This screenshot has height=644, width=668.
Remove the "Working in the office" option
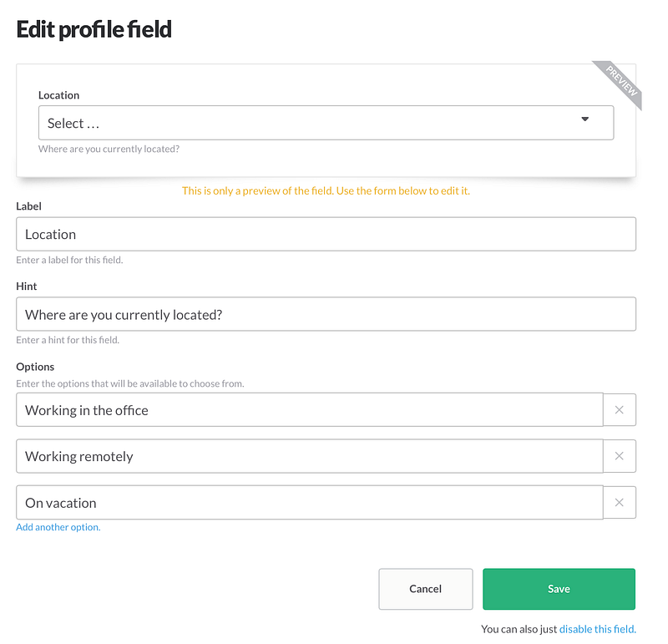(x=619, y=410)
